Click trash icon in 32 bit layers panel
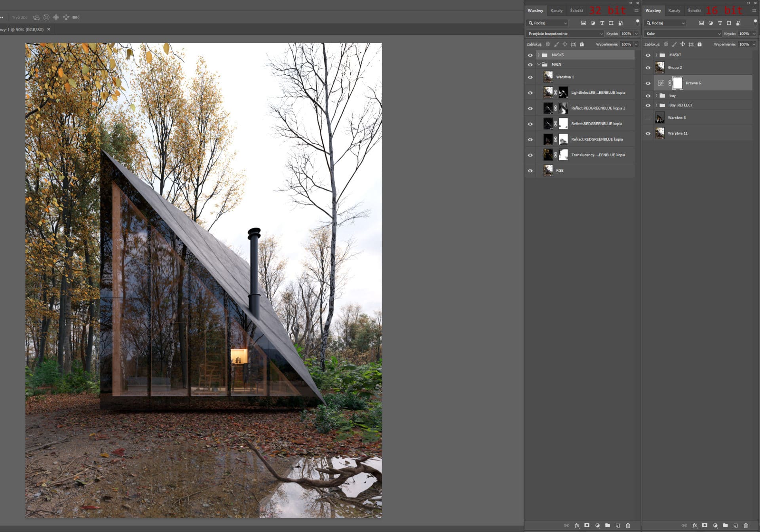Image resolution: width=760 pixels, height=532 pixels. click(628, 525)
